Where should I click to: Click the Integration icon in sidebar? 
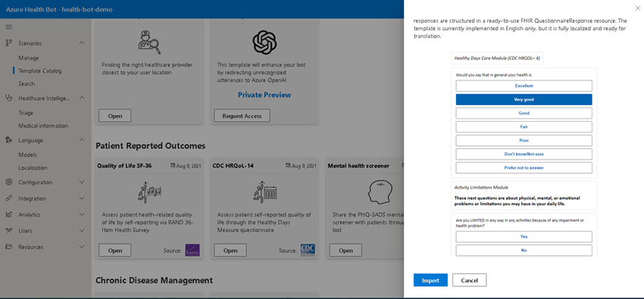pos(8,198)
